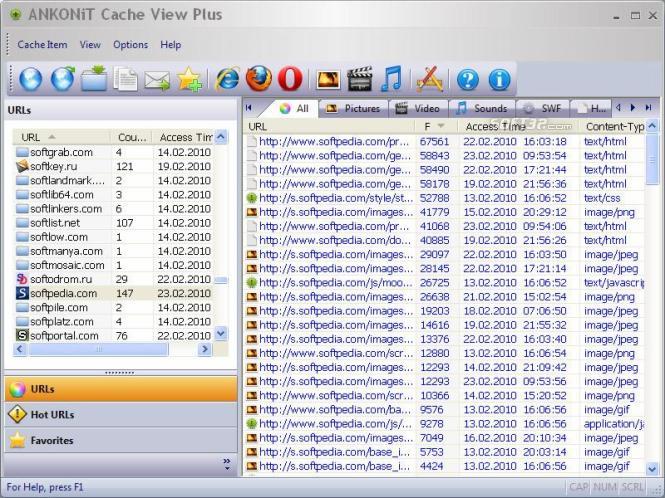Open the View menu
This screenshot has width=665, height=498.
point(90,45)
